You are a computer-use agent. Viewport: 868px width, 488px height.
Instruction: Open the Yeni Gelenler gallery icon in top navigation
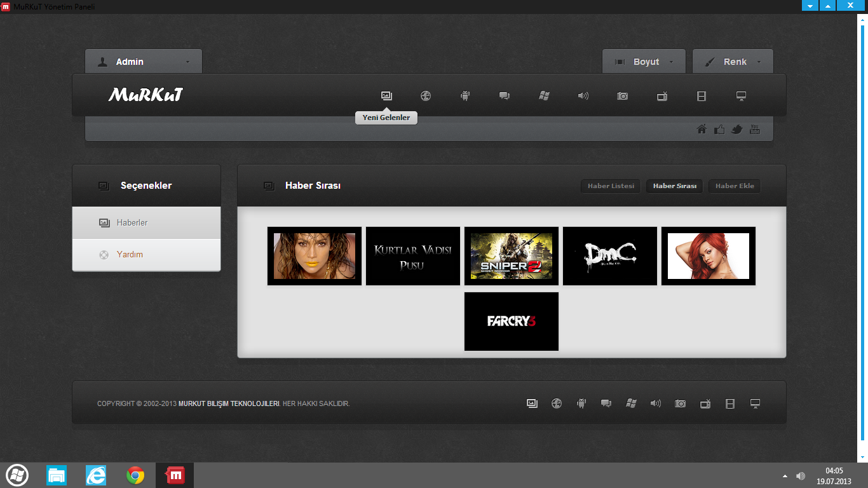(x=386, y=96)
